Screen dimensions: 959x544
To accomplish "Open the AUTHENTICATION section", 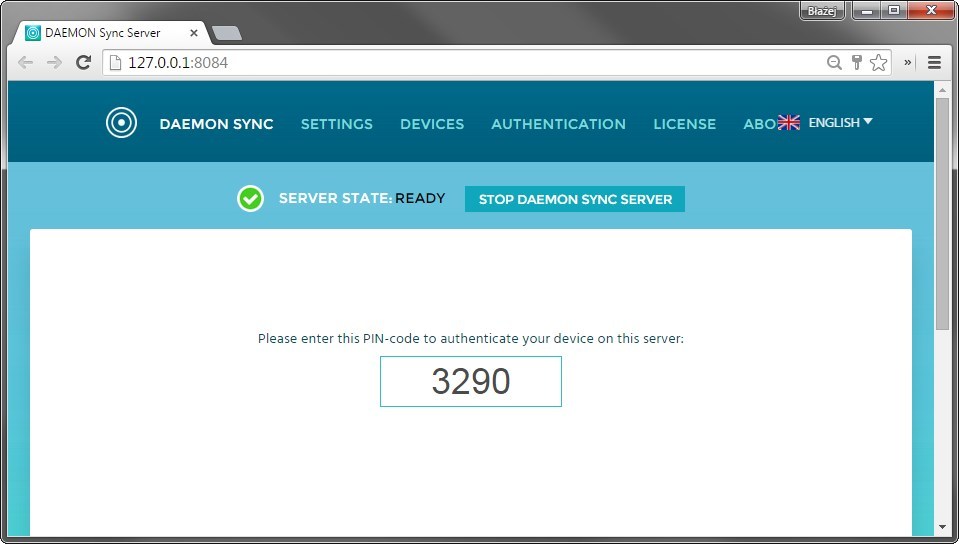I will (558, 124).
